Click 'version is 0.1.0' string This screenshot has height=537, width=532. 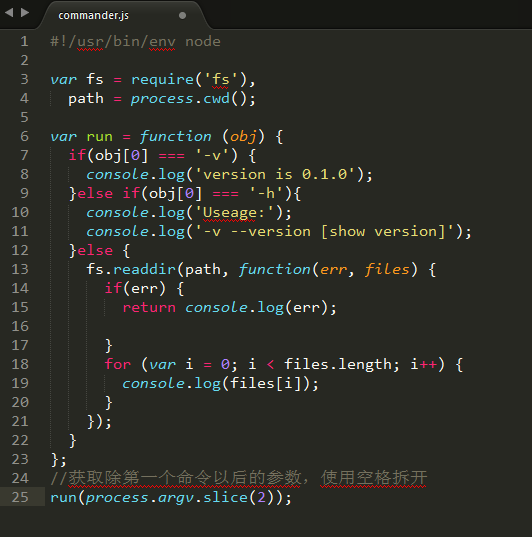(x=275, y=175)
